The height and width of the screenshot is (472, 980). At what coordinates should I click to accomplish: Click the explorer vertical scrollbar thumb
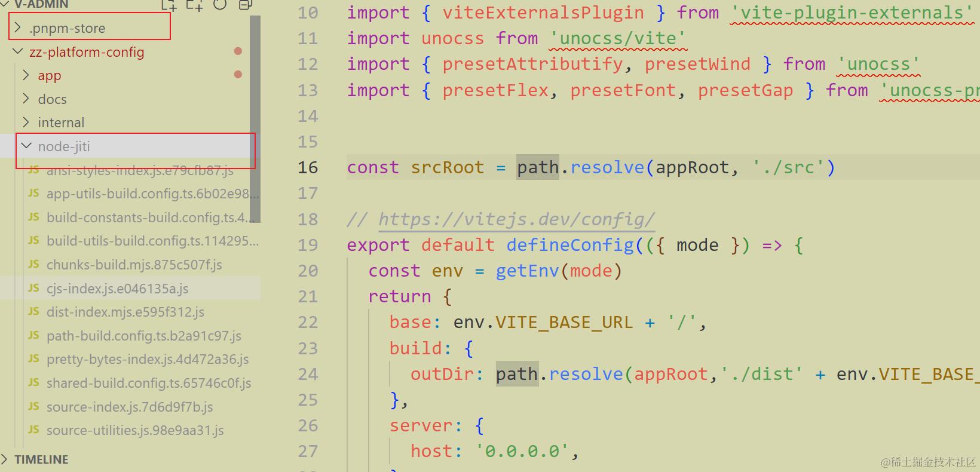(255, 119)
